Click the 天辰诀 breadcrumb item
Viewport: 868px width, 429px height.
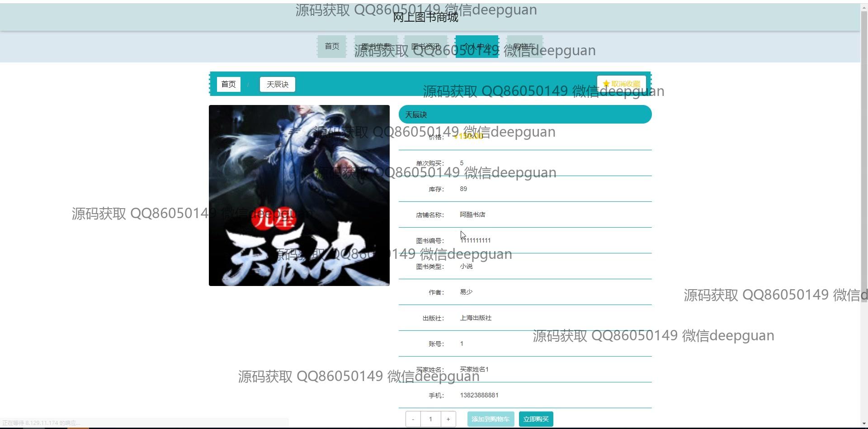pyautogui.click(x=278, y=85)
